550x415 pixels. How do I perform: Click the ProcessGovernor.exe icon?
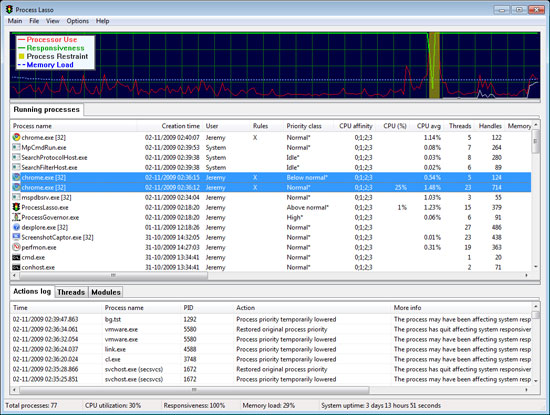pos(16,217)
